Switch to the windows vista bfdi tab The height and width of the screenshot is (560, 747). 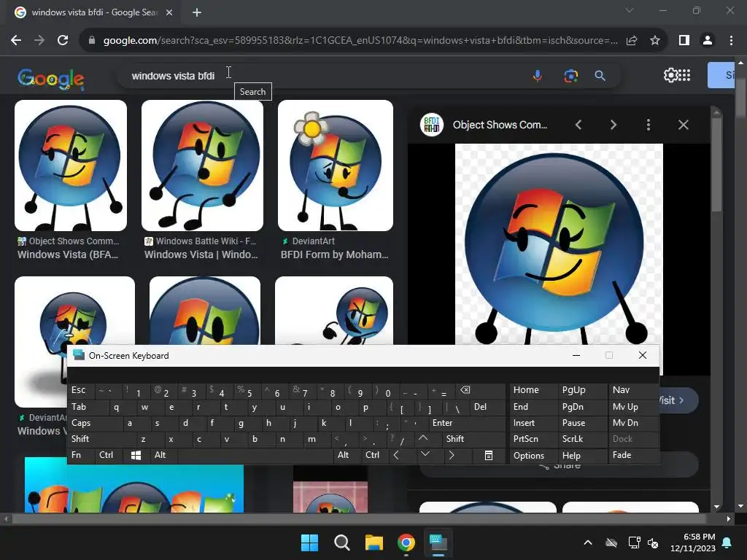[93, 12]
